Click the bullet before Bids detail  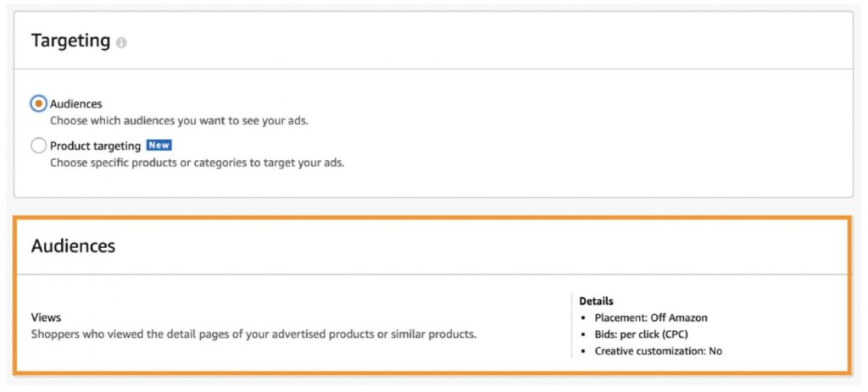584,335
